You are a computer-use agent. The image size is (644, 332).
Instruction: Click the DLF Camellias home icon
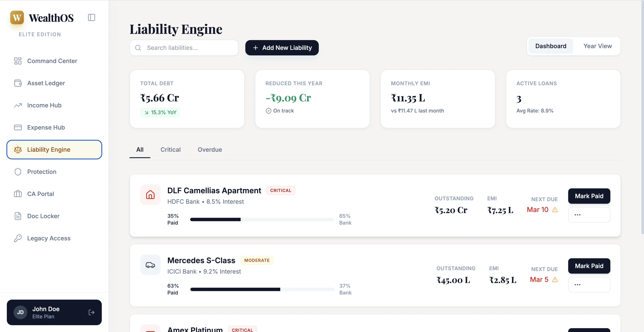pos(150,195)
